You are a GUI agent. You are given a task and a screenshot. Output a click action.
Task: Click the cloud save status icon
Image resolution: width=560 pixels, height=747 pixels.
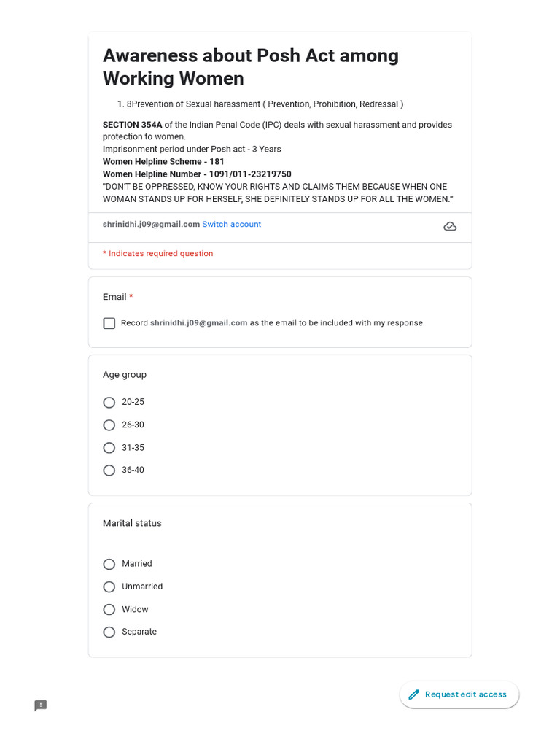click(x=450, y=226)
